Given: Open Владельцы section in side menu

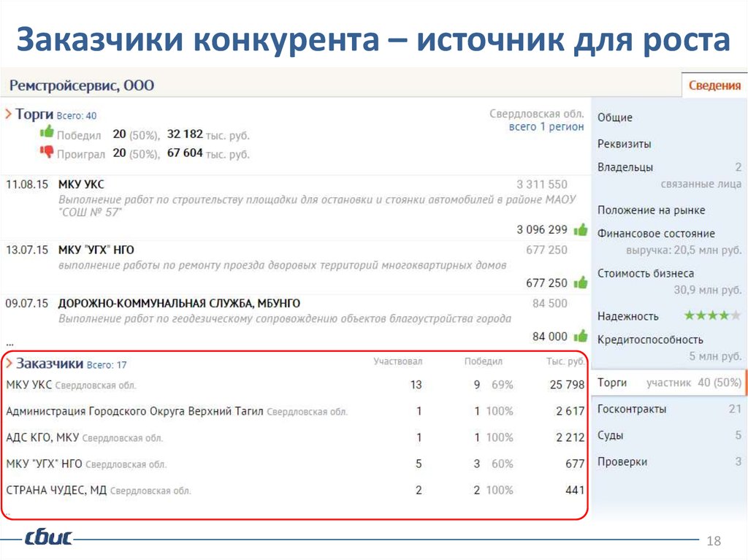Looking at the screenshot, I should [x=625, y=167].
